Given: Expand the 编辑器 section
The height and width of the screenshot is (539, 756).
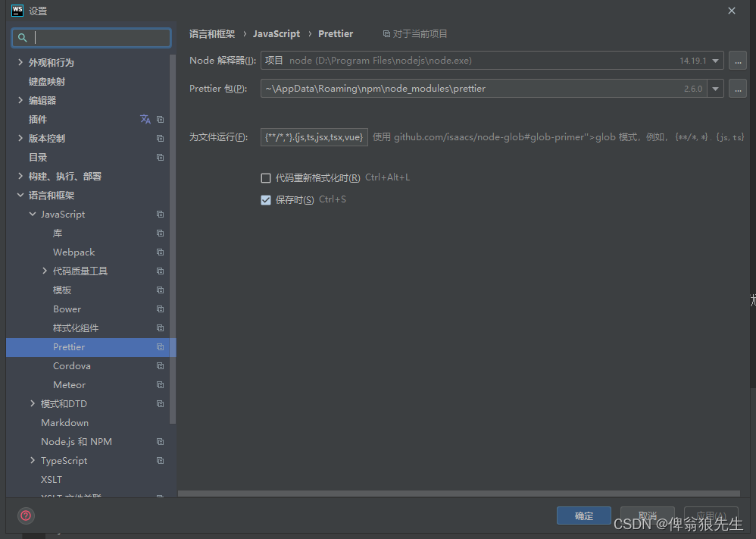Looking at the screenshot, I should (20, 100).
